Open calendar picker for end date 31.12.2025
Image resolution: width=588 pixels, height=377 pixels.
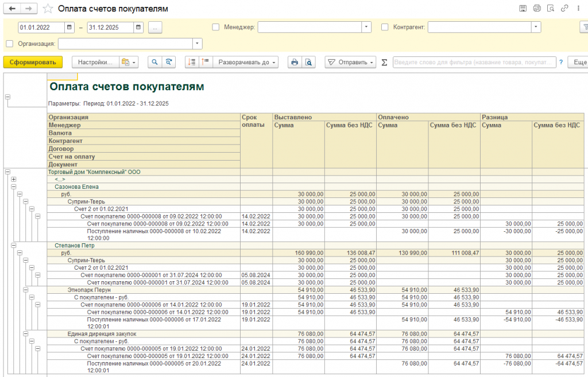pos(138,27)
